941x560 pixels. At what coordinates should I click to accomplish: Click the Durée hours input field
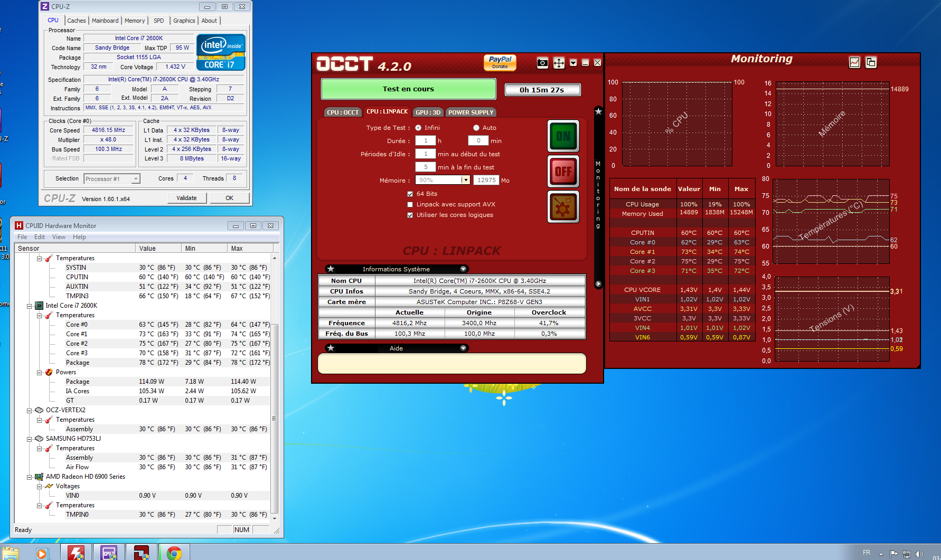pyautogui.click(x=425, y=141)
